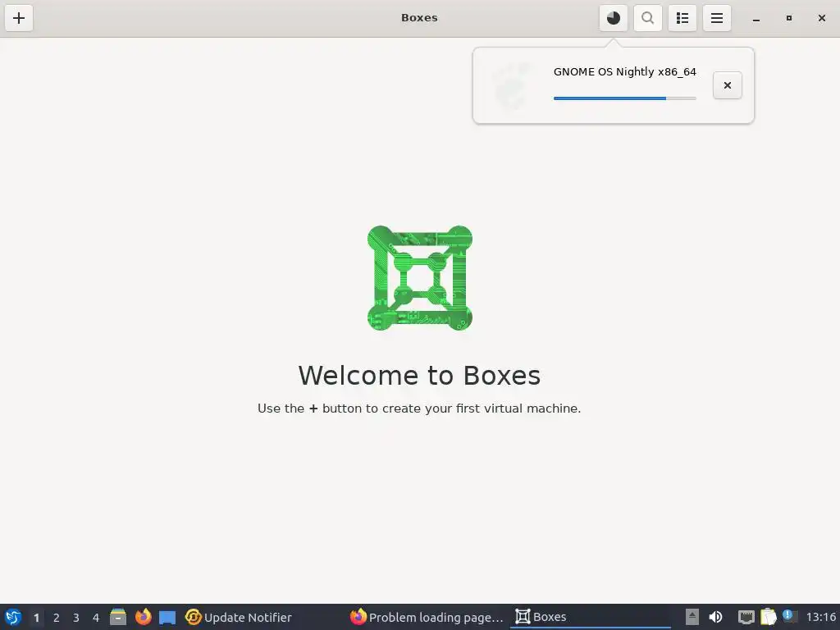Click the plus button to create a virtual machine
This screenshot has height=630, width=840.
[19, 18]
